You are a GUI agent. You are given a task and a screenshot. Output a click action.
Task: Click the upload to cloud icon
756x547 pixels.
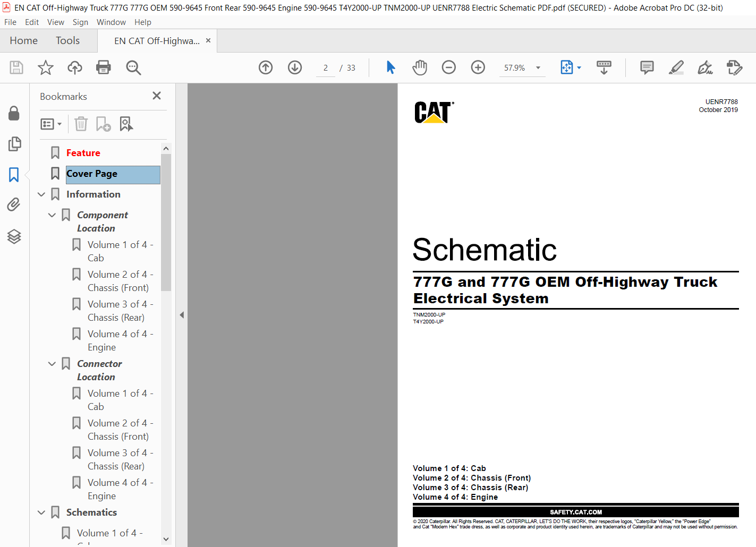(75, 67)
